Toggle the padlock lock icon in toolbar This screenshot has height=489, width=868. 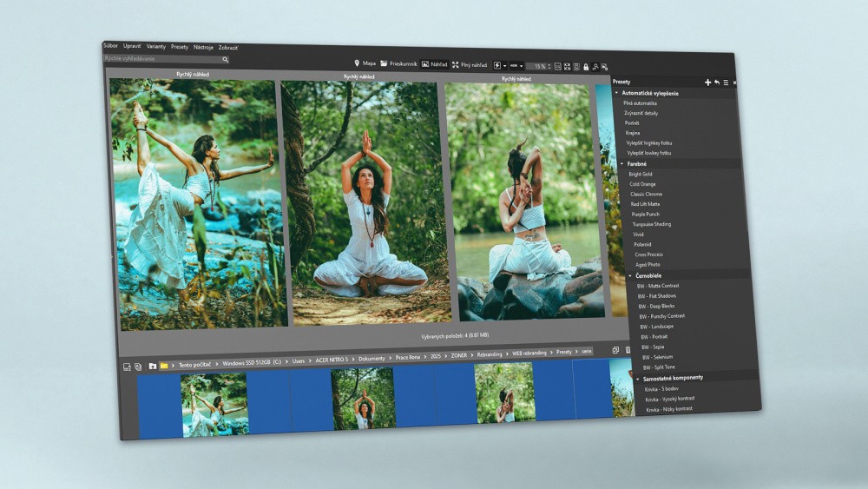tap(586, 67)
